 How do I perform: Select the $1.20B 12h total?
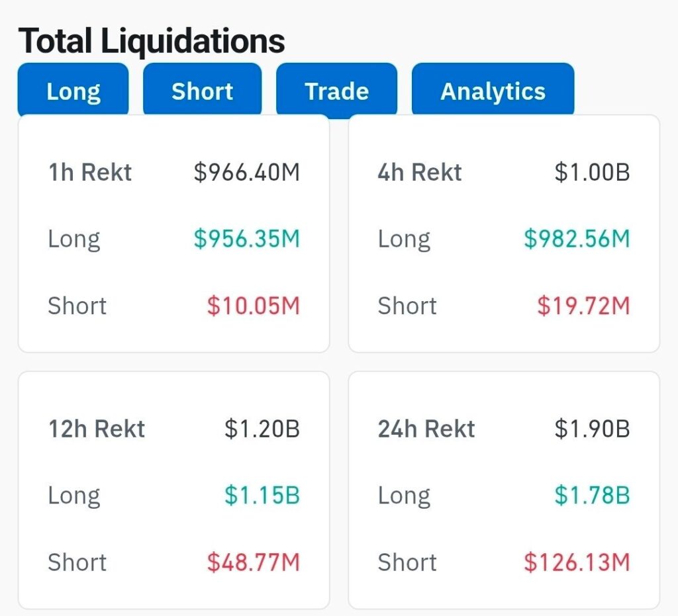(x=262, y=429)
